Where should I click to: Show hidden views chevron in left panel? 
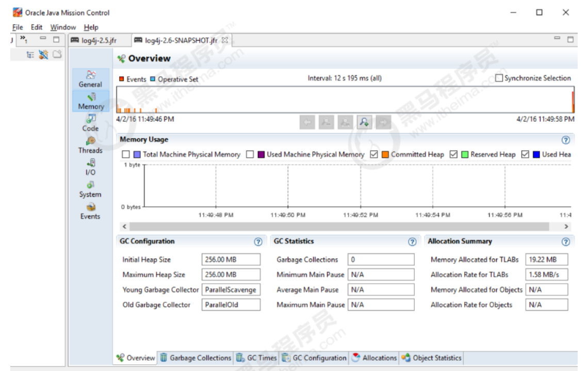(24, 38)
